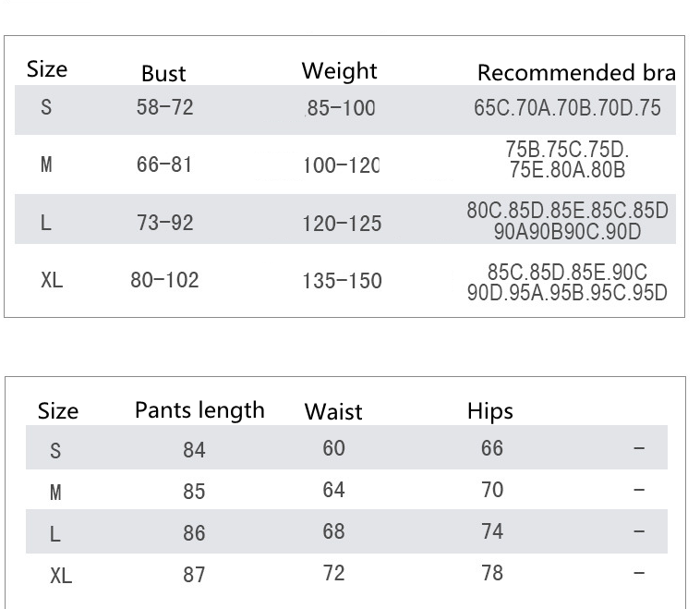Viewport: 700px width, 609px height.
Task: Select pants length value 84
Action: coord(194,450)
